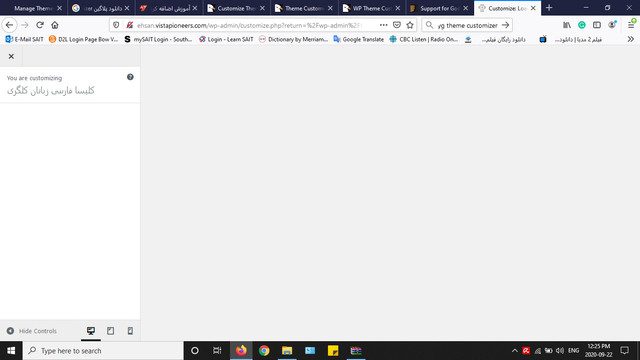640x360 pixels.
Task: Open the mySAIT Login bookmark
Action: (158, 39)
